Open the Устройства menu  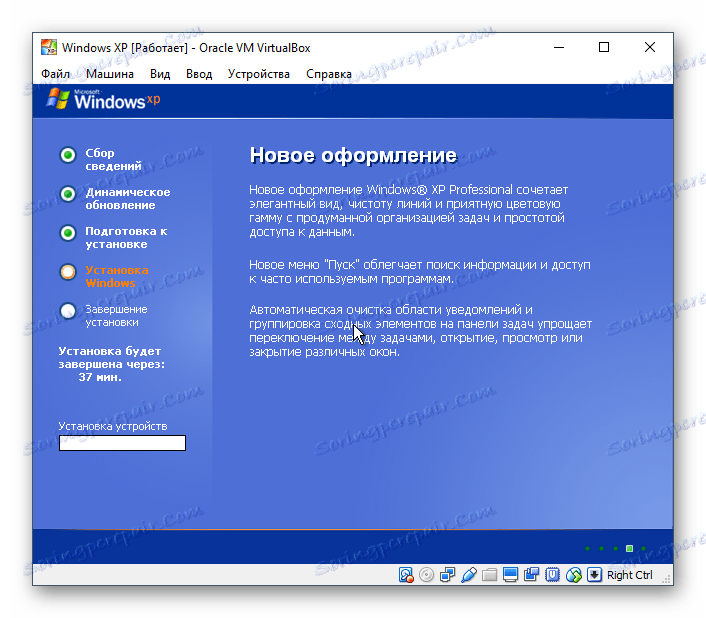[x=258, y=74]
